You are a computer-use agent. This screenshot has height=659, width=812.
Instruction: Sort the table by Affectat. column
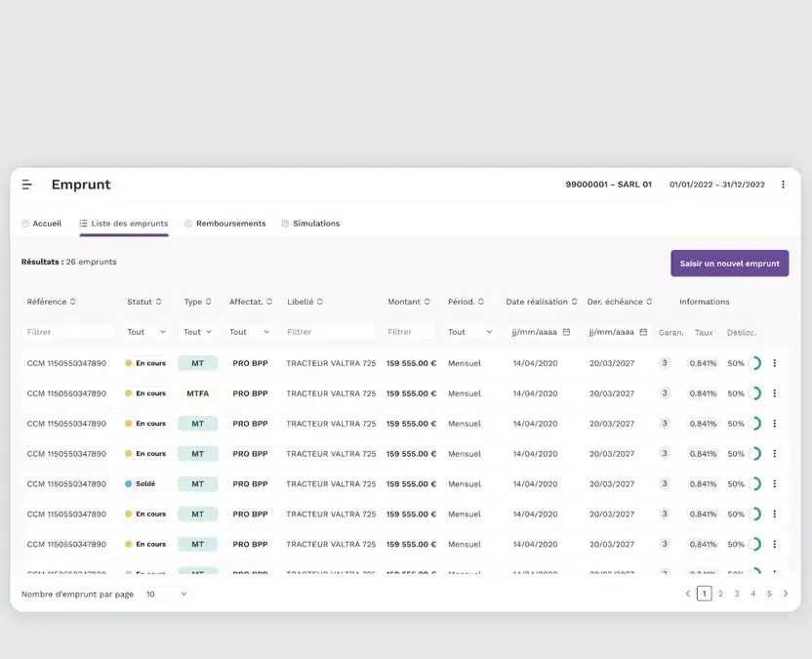tap(269, 302)
